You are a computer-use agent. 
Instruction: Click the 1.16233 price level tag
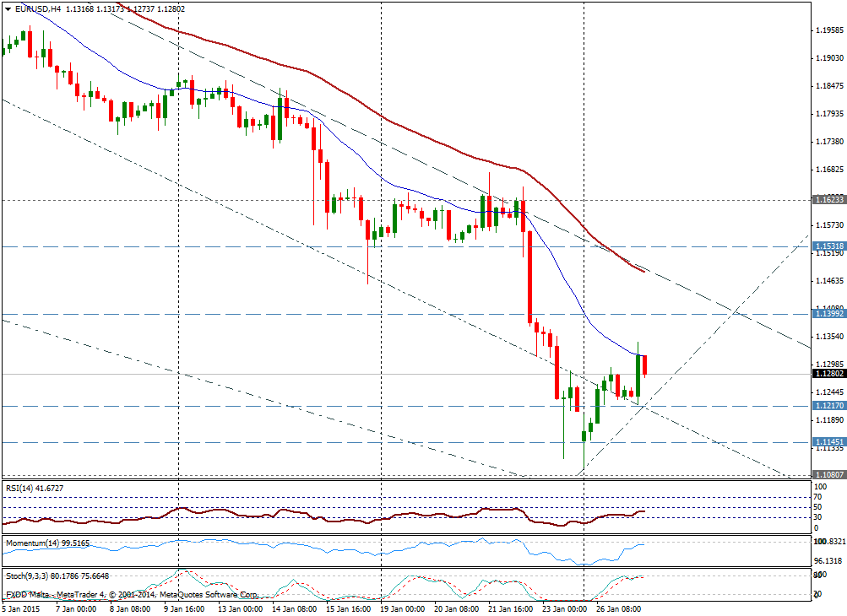[827, 201]
